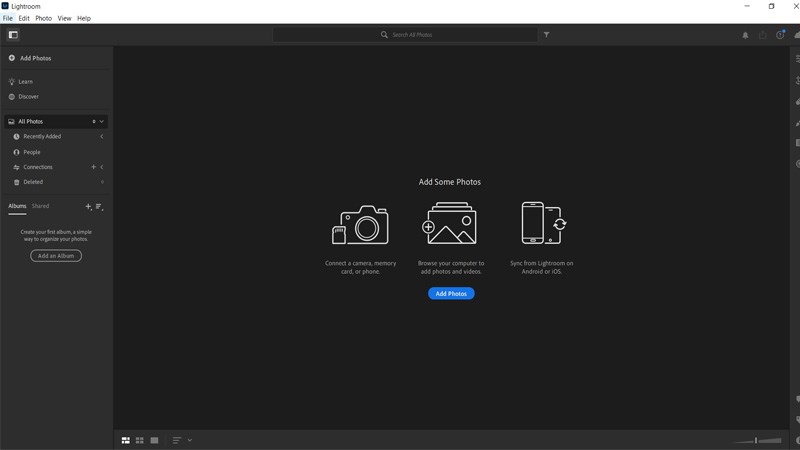
Task: Open the Deleted photos section
Action: [33, 182]
